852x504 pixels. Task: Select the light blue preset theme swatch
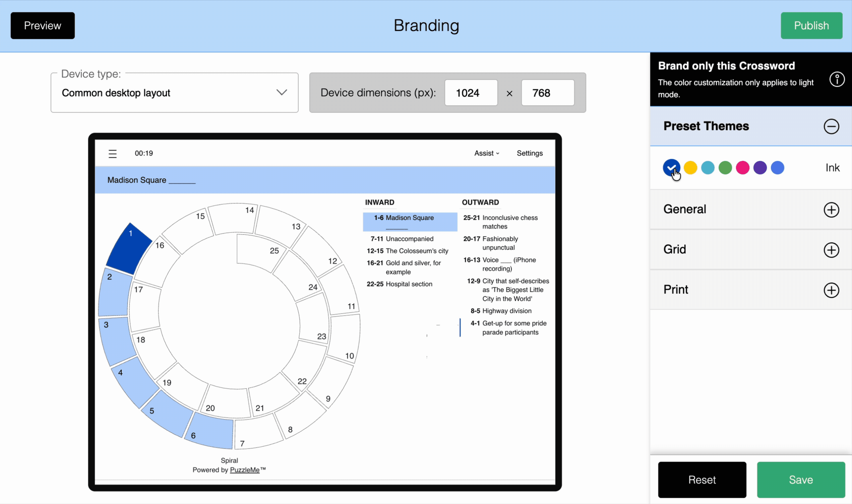click(x=777, y=168)
